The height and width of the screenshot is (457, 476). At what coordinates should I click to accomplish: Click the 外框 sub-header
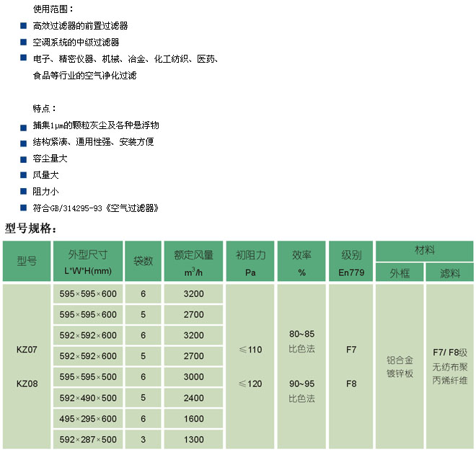coord(400,272)
